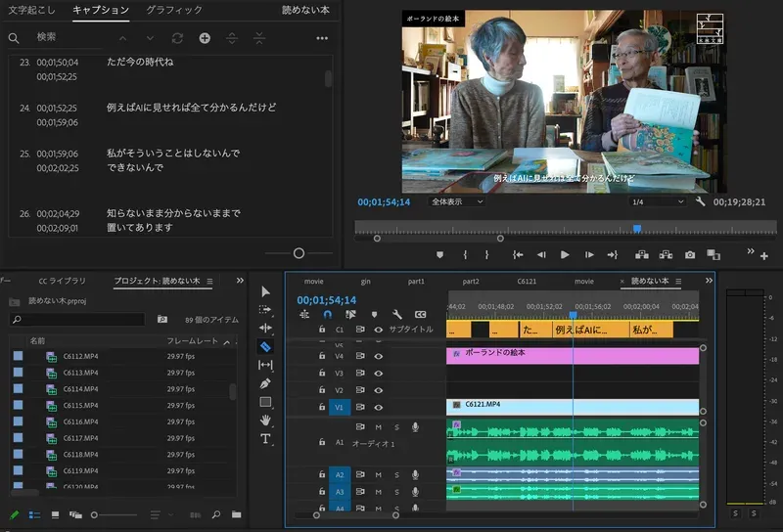This screenshot has height=532, width=783.
Task: Play the sequence in the program monitor
Action: click(x=565, y=255)
